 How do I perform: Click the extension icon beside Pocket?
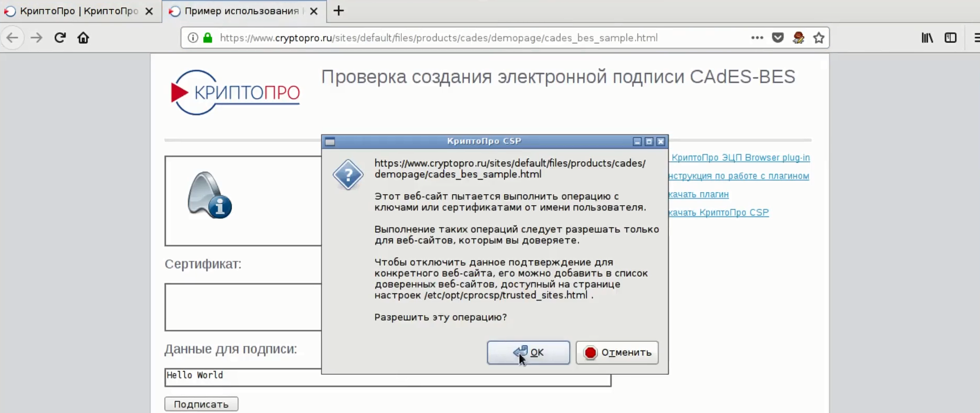798,38
